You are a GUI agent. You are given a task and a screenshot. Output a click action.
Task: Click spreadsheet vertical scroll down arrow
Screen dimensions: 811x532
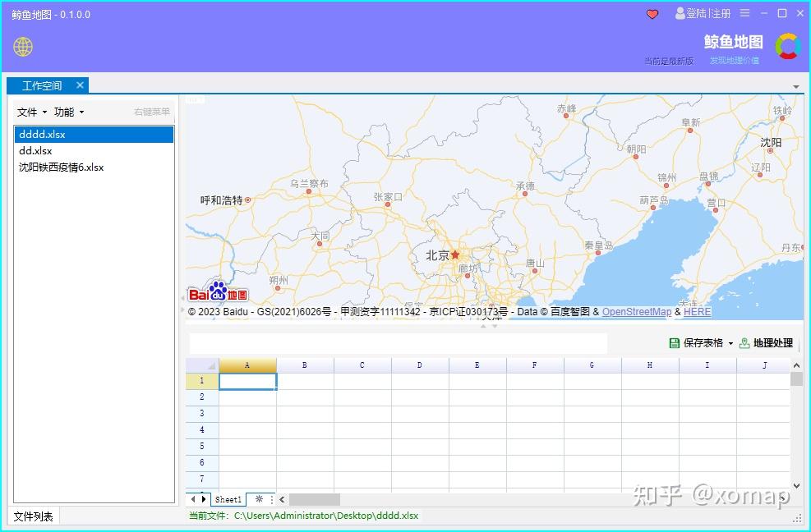[796, 486]
